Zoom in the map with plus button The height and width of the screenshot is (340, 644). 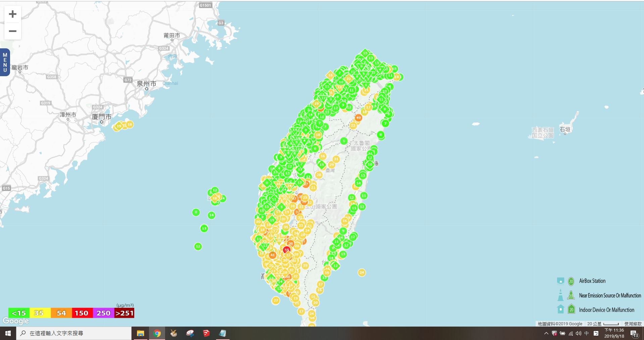(x=13, y=14)
